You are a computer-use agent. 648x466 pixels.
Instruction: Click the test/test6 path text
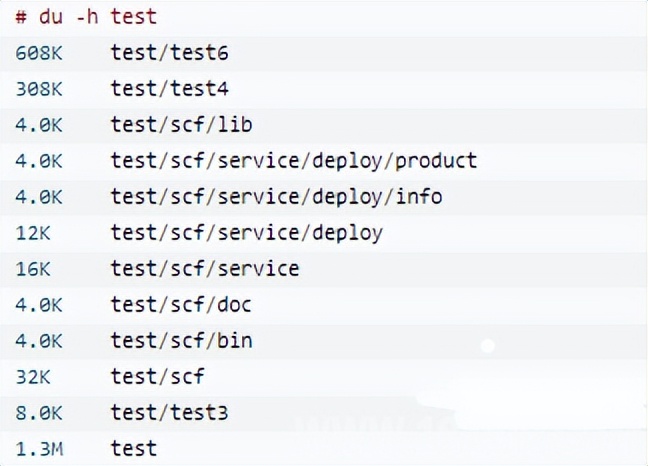tap(169, 53)
